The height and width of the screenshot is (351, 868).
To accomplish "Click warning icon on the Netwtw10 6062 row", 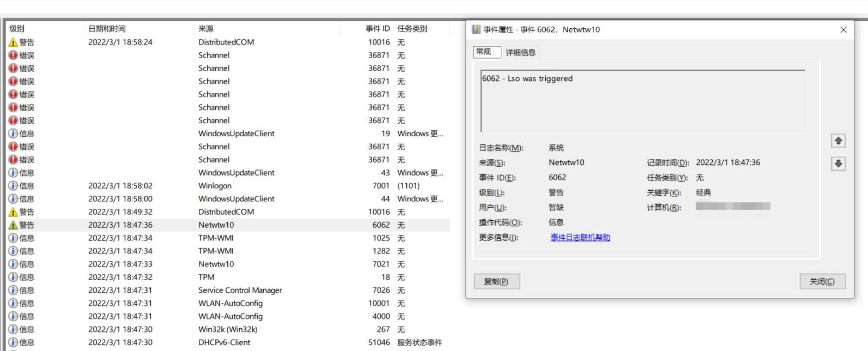I will click(x=13, y=225).
